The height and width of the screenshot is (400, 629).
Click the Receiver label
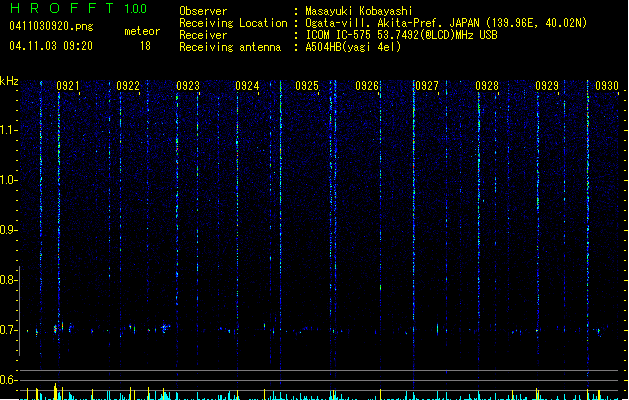click(203, 35)
